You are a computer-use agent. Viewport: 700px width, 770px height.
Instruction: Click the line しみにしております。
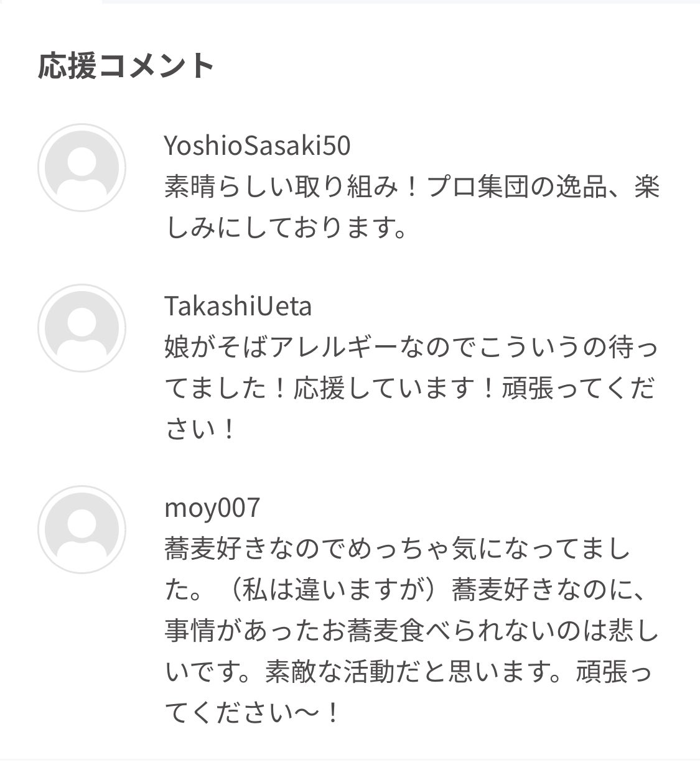pyautogui.click(x=286, y=227)
